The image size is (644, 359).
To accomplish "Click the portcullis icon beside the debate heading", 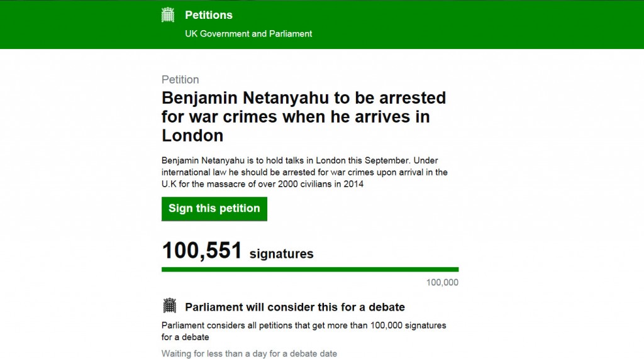I will pyautogui.click(x=170, y=306).
